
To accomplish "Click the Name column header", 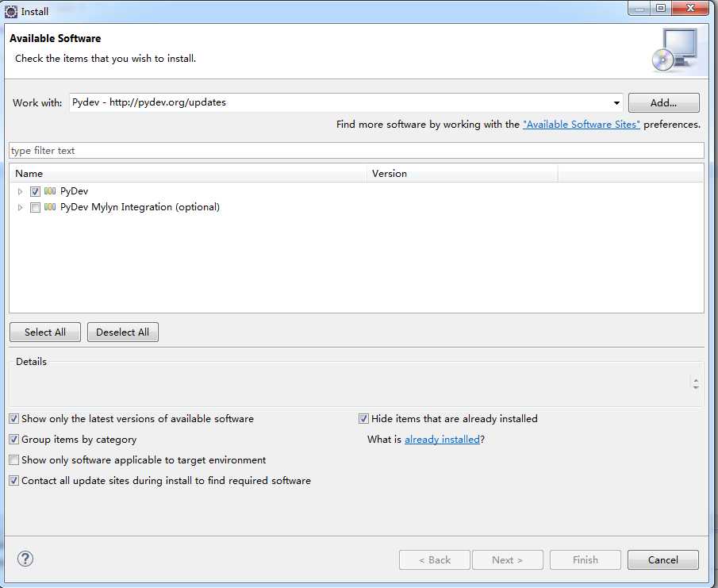I will pyautogui.click(x=188, y=174).
